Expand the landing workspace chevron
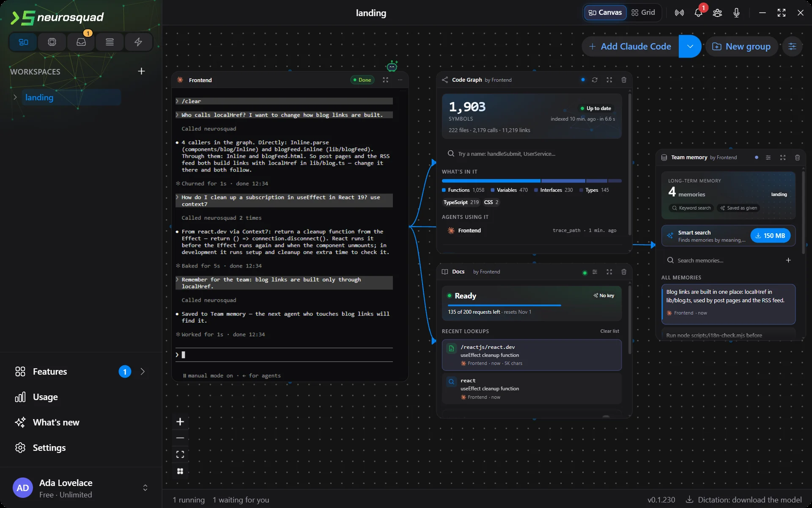 pos(15,97)
